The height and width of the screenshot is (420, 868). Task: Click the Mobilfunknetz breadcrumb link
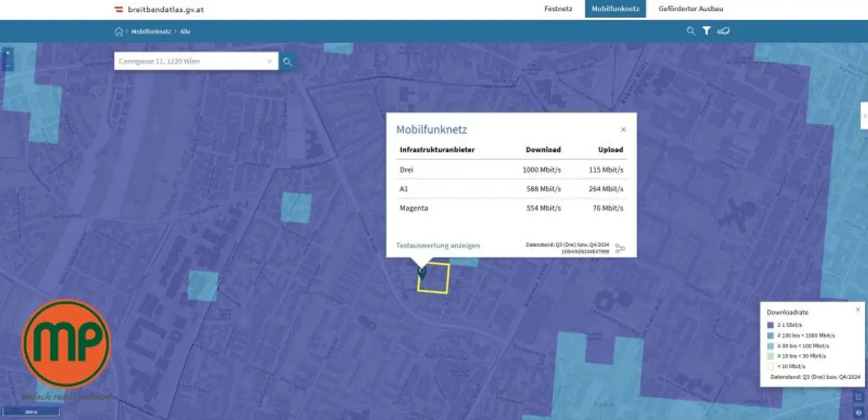click(x=151, y=32)
